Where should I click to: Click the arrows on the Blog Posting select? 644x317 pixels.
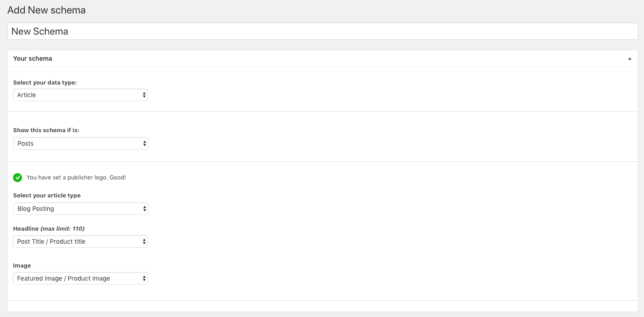(x=144, y=209)
